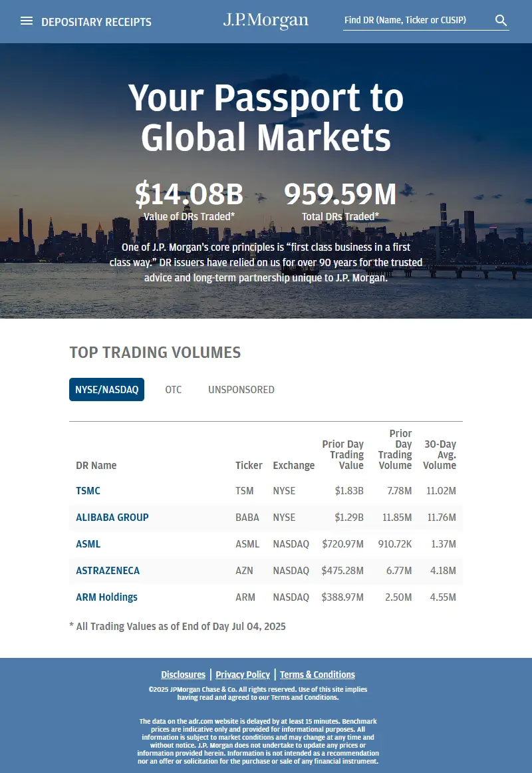Click the DEPOSITARY RECEIPTS header title
Image resolution: width=532 pixels, height=773 pixels.
click(x=96, y=22)
